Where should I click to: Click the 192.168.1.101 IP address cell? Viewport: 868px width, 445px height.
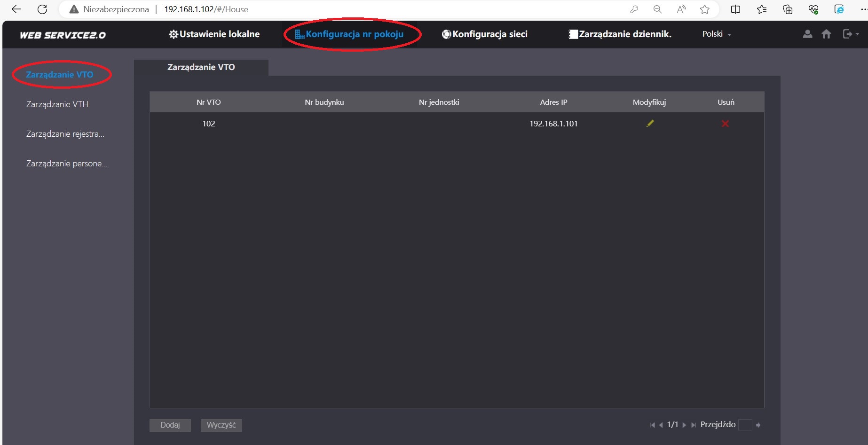click(553, 124)
